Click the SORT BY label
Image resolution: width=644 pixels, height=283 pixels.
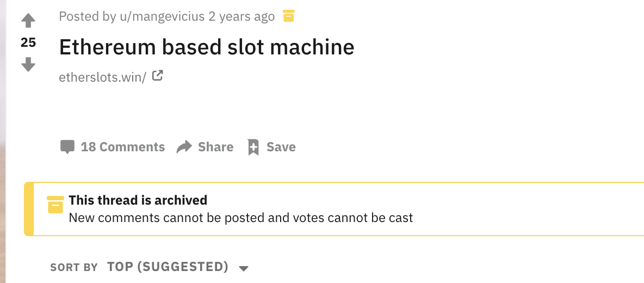74,267
